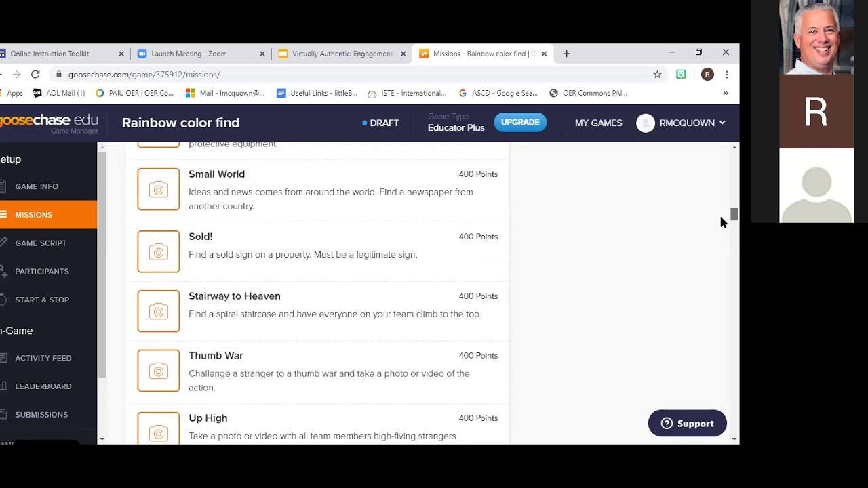868x488 pixels.
Task: Open Game Info in the sidebar
Action: point(37,186)
